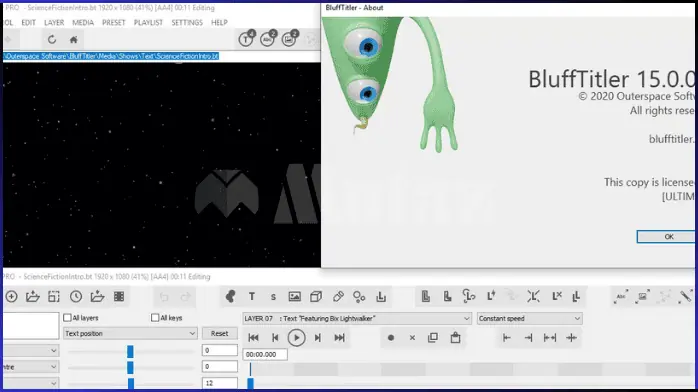The image size is (698, 392).
Task: Click the picture-scaling icon in right toolbar
Action: click(x=643, y=297)
